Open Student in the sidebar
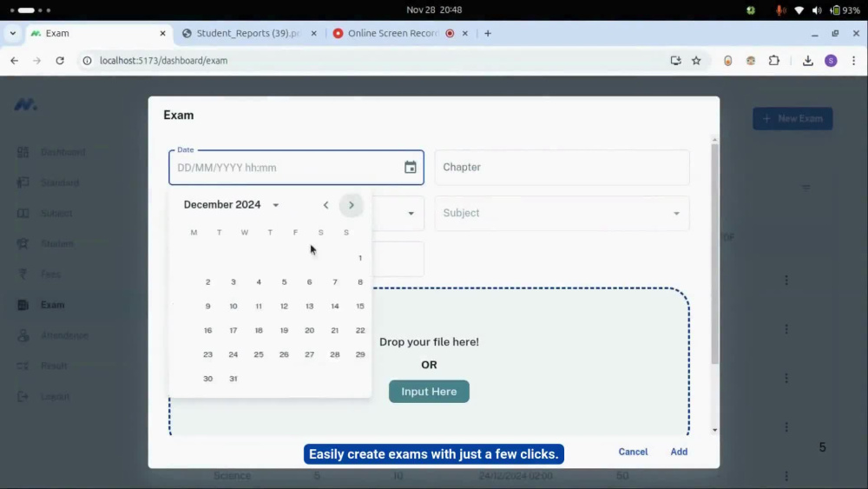The height and width of the screenshot is (489, 868). pyautogui.click(x=57, y=244)
